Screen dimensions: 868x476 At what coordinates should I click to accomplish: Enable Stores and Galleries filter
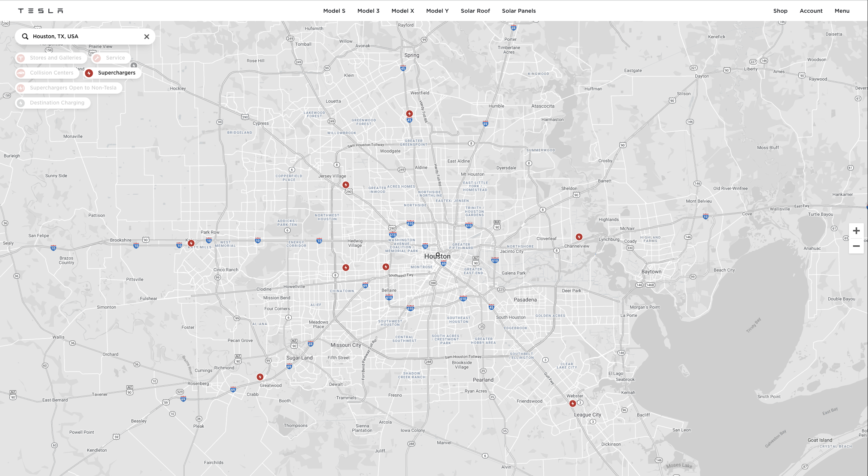pyautogui.click(x=51, y=58)
